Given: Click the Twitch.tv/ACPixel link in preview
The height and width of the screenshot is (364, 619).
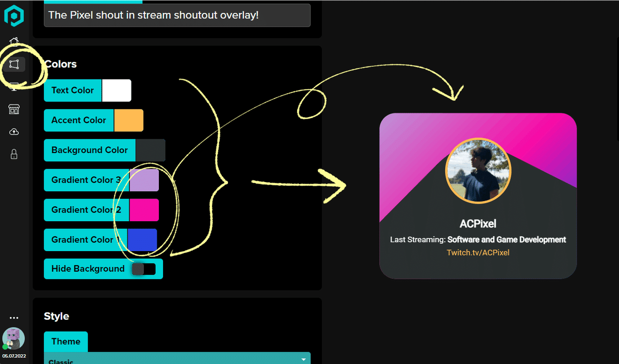Looking at the screenshot, I should [x=478, y=253].
